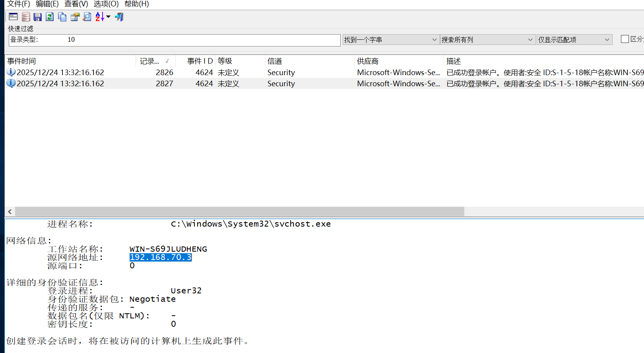Sort by 事件 ID column header
This screenshot has width=644, height=353.
(x=196, y=61)
